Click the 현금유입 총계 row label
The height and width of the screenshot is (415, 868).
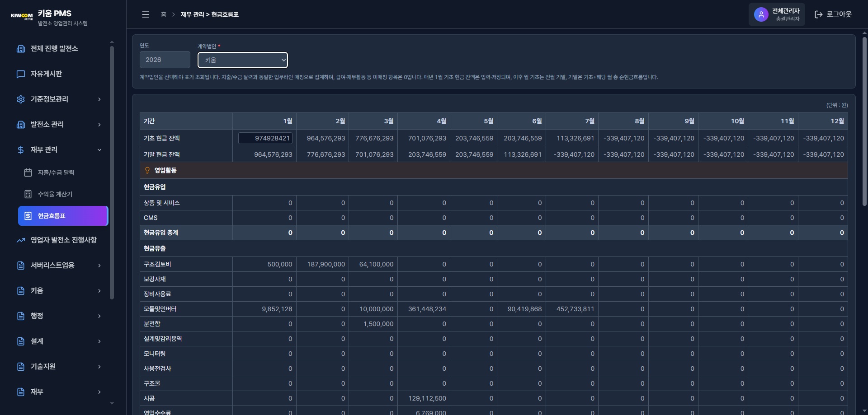pyautogui.click(x=161, y=233)
